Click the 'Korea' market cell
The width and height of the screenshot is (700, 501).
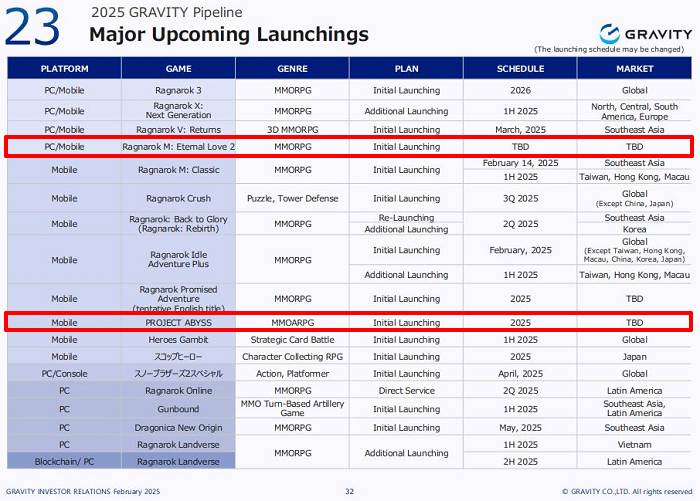click(x=634, y=229)
